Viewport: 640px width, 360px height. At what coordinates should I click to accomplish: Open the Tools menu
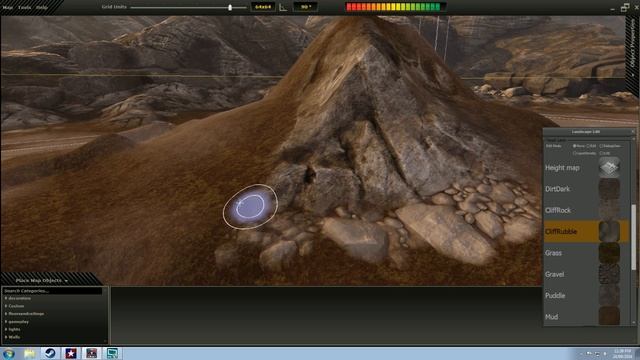pos(24,7)
